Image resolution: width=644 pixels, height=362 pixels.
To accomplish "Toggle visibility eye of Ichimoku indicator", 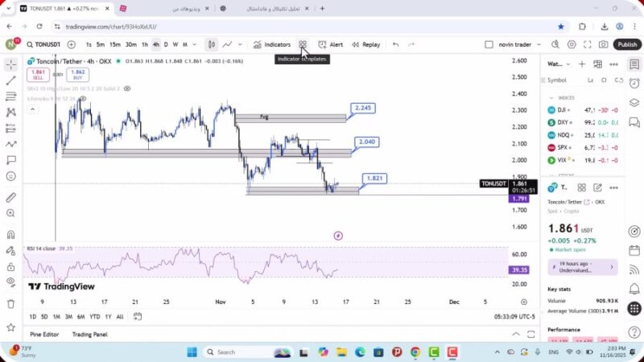I will [82, 99].
